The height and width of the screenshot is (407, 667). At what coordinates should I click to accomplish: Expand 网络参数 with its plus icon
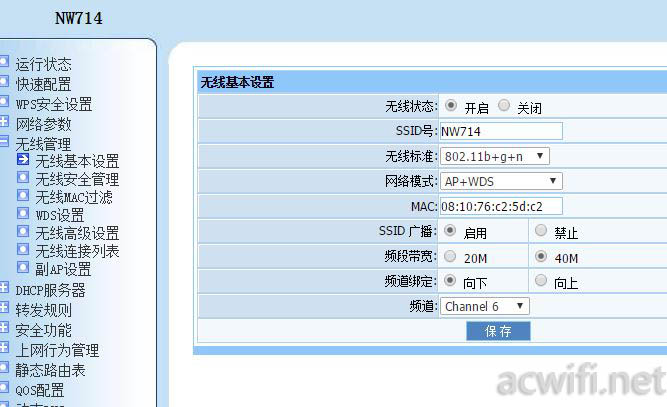pos(4,121)
